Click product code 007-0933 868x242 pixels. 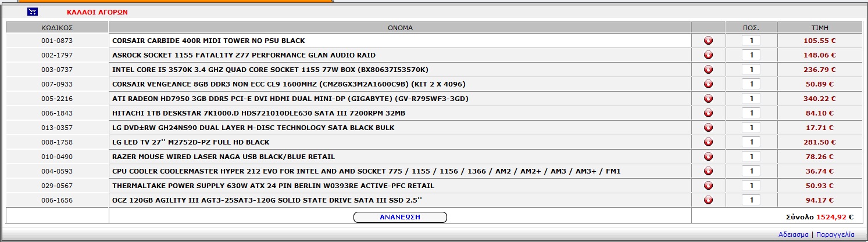(x=57, y=84)
